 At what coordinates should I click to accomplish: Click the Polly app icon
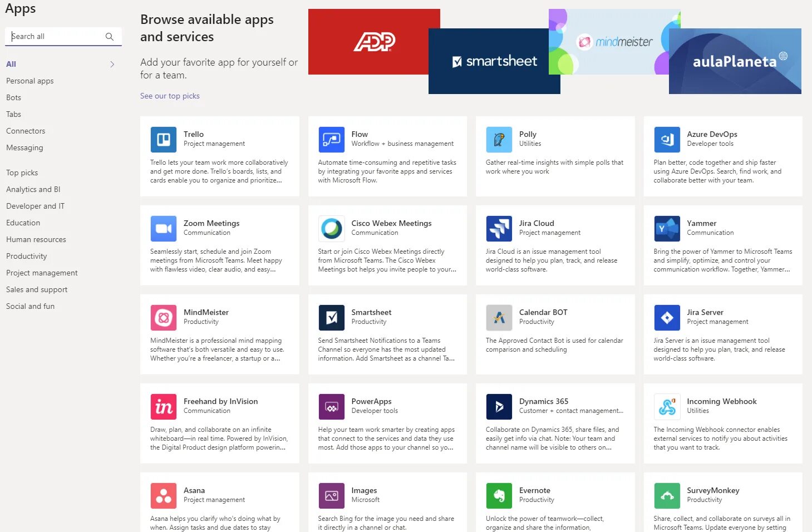coord(499,140)
